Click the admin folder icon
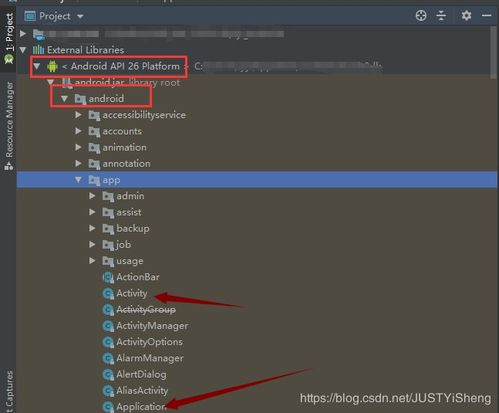Screen dimensions: 499x413 (x=108, y=196)
